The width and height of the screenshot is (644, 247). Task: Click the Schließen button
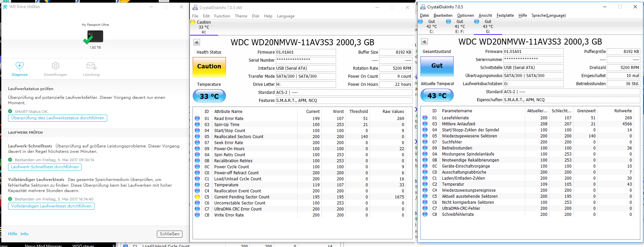pos(169,234)
